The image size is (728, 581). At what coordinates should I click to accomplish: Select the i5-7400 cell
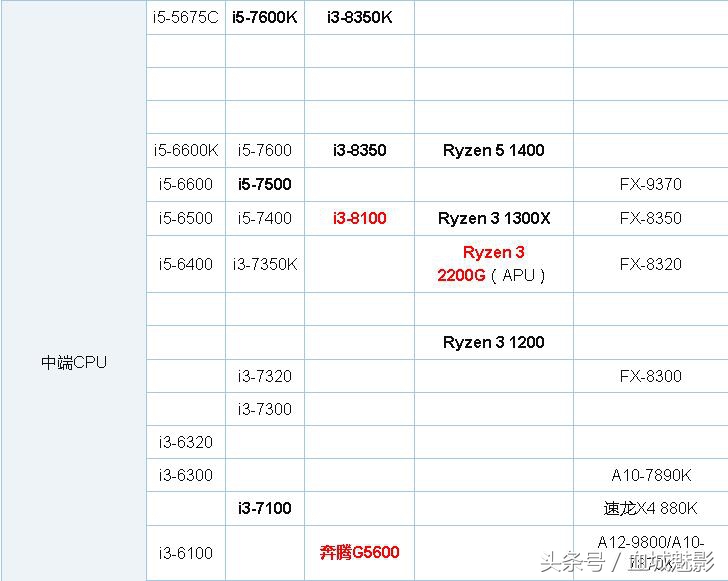click(x=265, y=218)
